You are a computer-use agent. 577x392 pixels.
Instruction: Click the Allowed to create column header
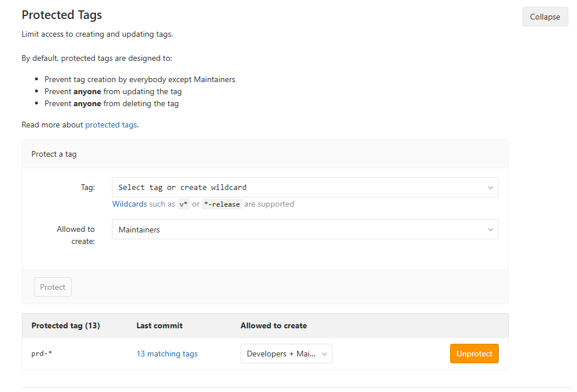coord(273,325)
